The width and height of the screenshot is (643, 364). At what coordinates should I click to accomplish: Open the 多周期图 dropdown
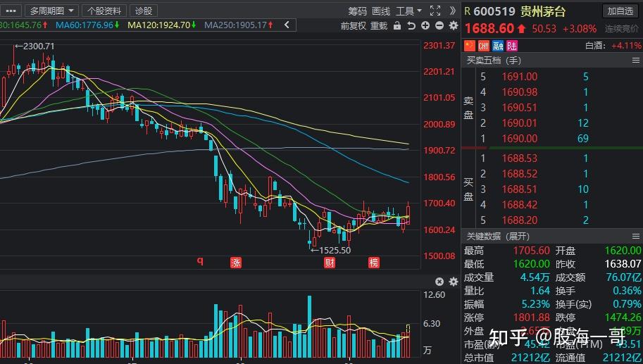(52, 11)
